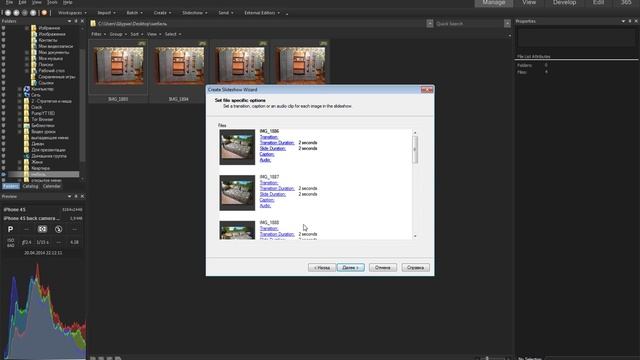Select the IMG_1893 thumbnail in file list
This screenshot has height=360, width=640.
coord(118,66)
